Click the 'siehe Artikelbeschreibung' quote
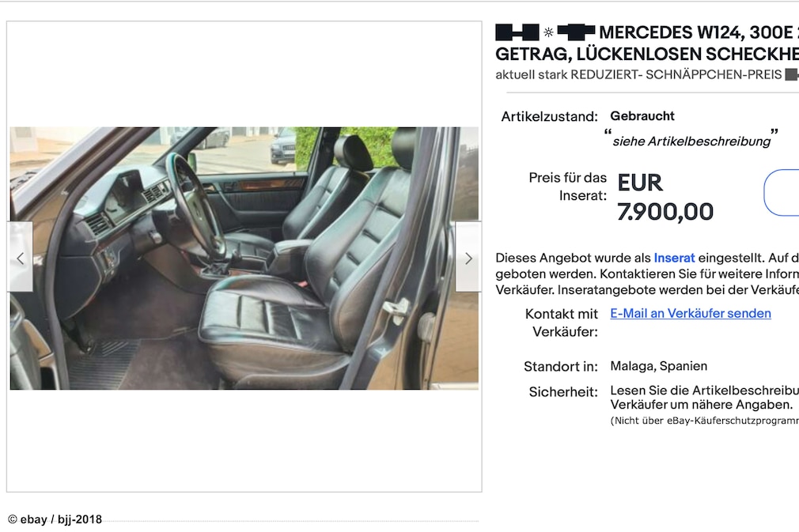The width and height of the screenshot is (799, 532). (x=691, y=139)
